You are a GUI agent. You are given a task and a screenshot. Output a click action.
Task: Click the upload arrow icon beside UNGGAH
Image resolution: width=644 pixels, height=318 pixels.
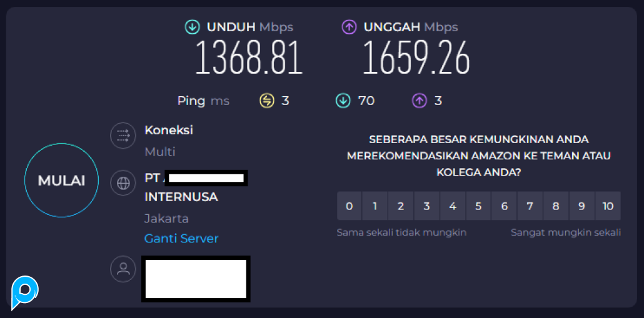(x=349, y=27)
